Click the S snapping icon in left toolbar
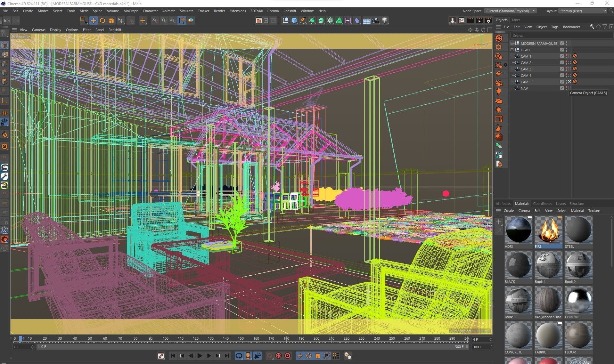This screenshot has width=614, height=364. click(x=4, y=146)
